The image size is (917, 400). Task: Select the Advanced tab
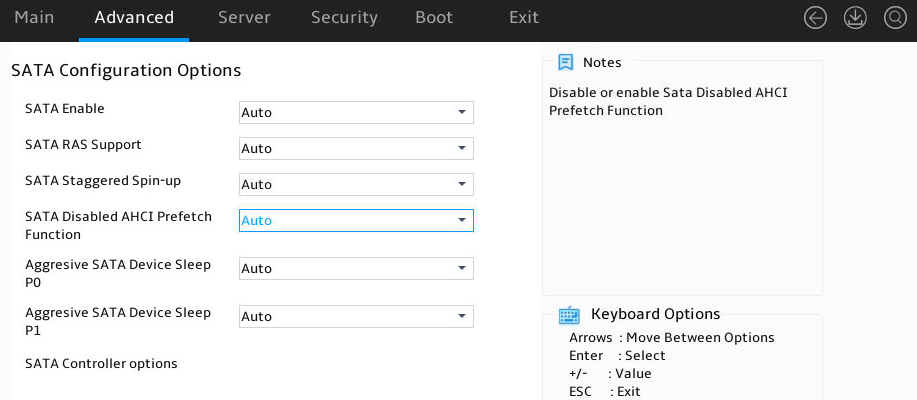(134, 18)
